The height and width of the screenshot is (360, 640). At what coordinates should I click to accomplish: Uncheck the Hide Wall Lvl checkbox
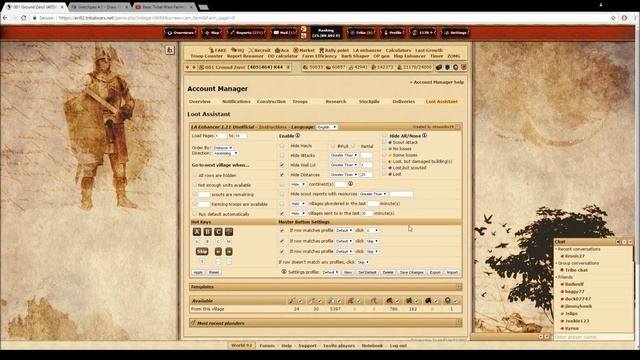pos(282,165)
